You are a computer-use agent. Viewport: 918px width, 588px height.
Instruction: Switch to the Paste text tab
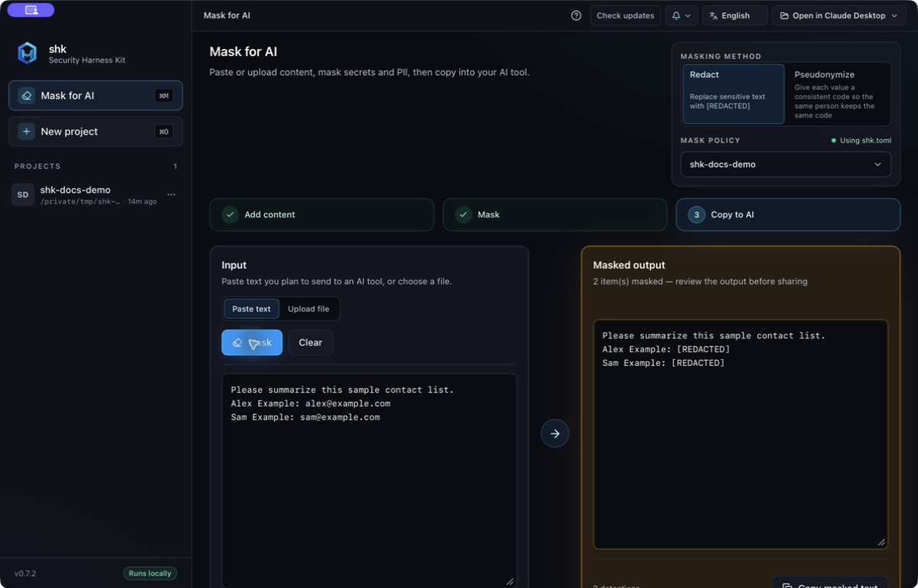251,309
